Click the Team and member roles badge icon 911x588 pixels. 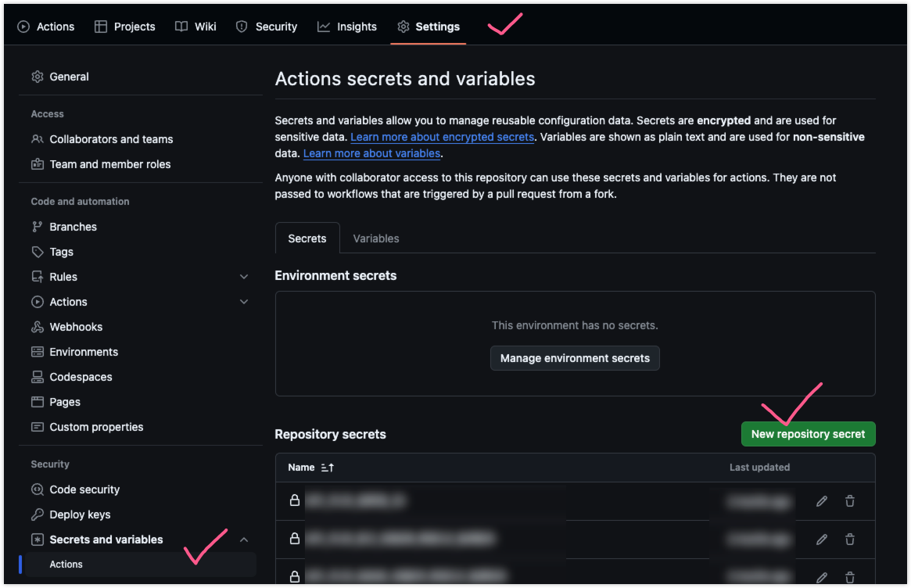coord(38,164)
